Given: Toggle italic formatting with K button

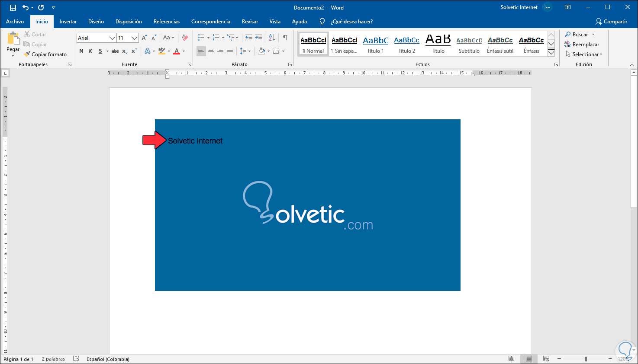Looking at the screenshot, I should 90,51.
